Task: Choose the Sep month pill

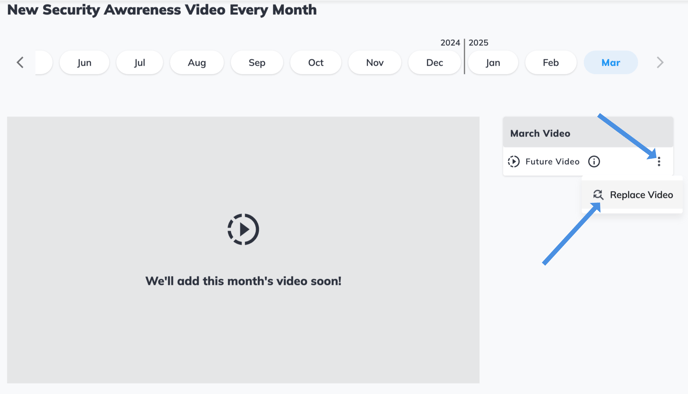Action: [x=257, y=62]
